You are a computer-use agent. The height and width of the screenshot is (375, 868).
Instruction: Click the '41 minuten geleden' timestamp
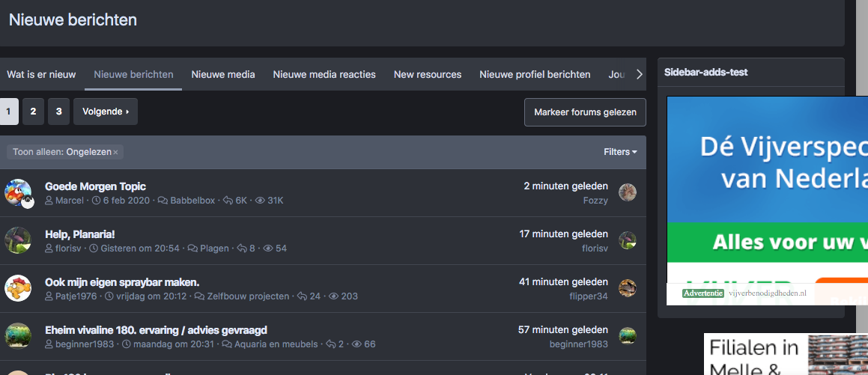click(x=563, y=282)
